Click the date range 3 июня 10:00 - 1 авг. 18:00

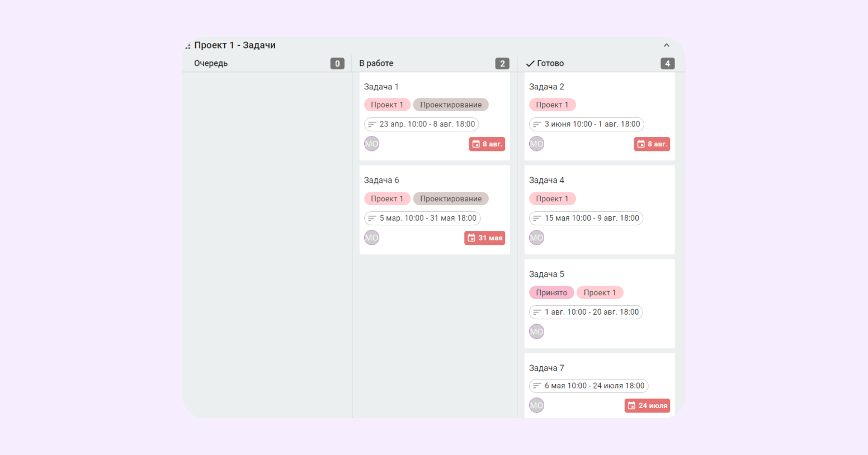click(587, 124)
